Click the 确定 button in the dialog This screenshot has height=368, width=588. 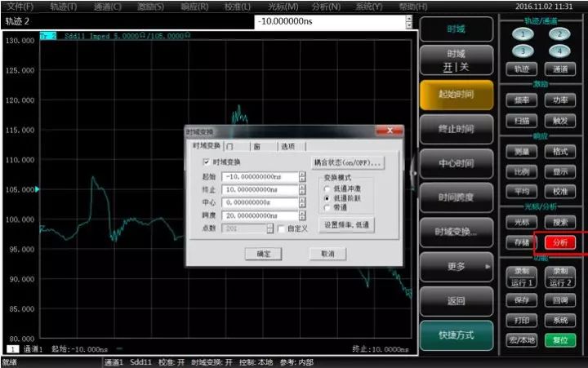(x=263, y=254)
